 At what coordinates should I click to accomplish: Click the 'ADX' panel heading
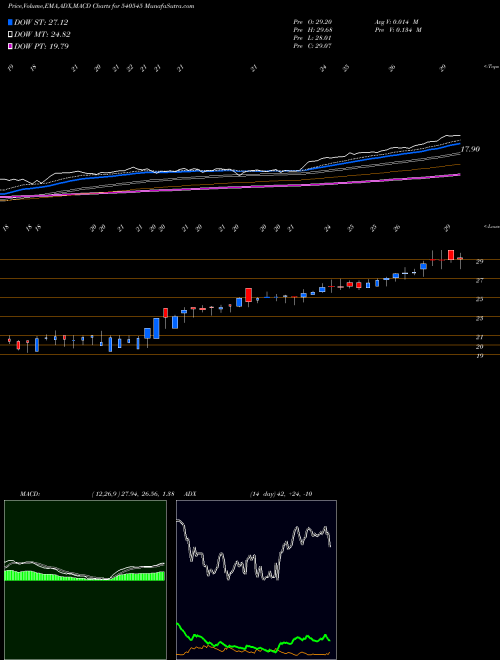191,494
